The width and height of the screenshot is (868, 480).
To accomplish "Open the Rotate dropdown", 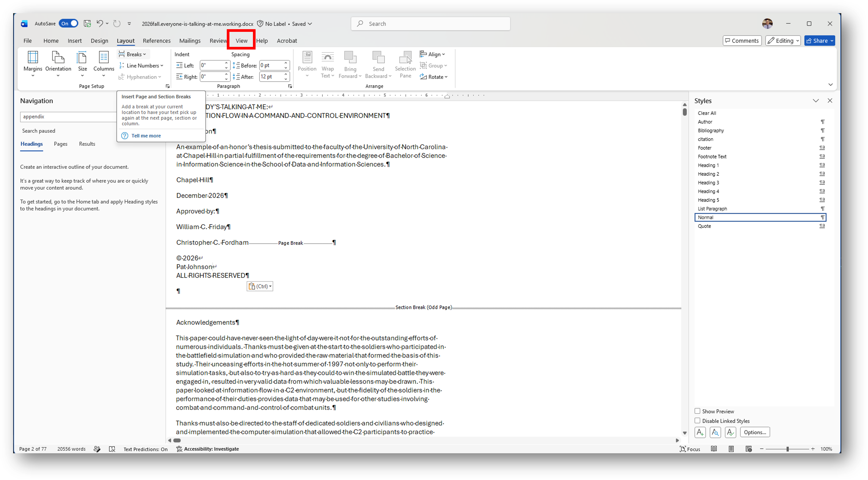I will tap(434, 77).
